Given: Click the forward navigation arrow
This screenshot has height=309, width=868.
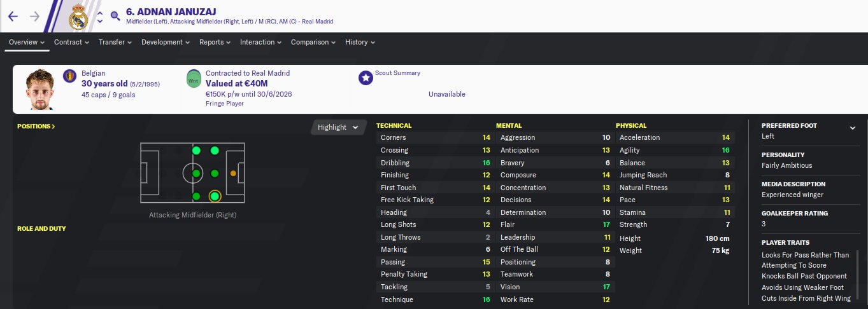Looking at the screenshot, I should click(34, 16).
